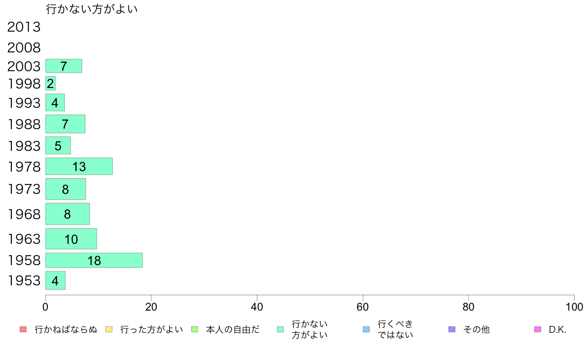Click the blue 行くべきではない legend swatch
Screen dimensions: 588x364
coord(366,329)
